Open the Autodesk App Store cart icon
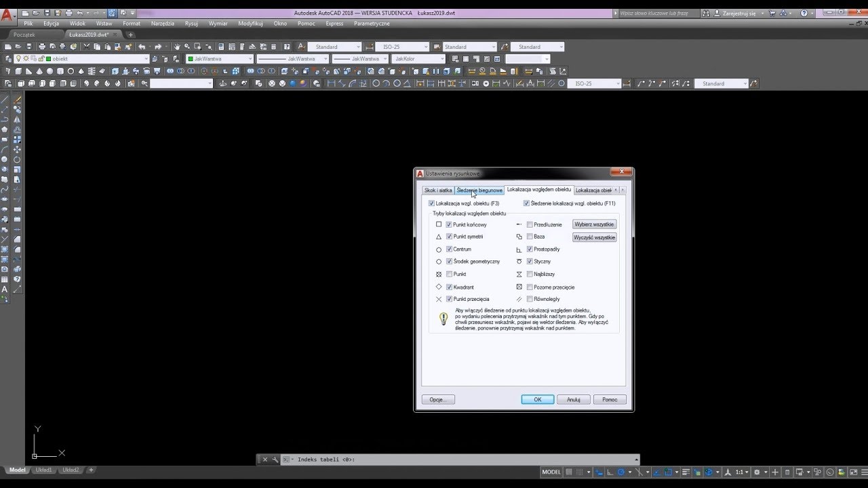The width and height of the screenshot is (868, 488). coord(772,14)
